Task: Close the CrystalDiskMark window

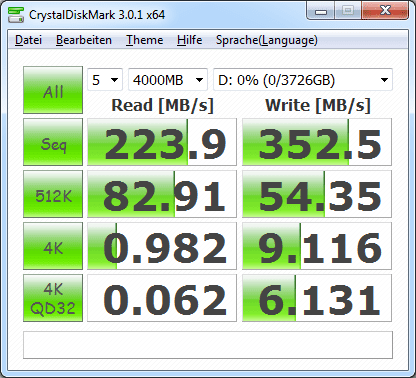Action: 385,11
